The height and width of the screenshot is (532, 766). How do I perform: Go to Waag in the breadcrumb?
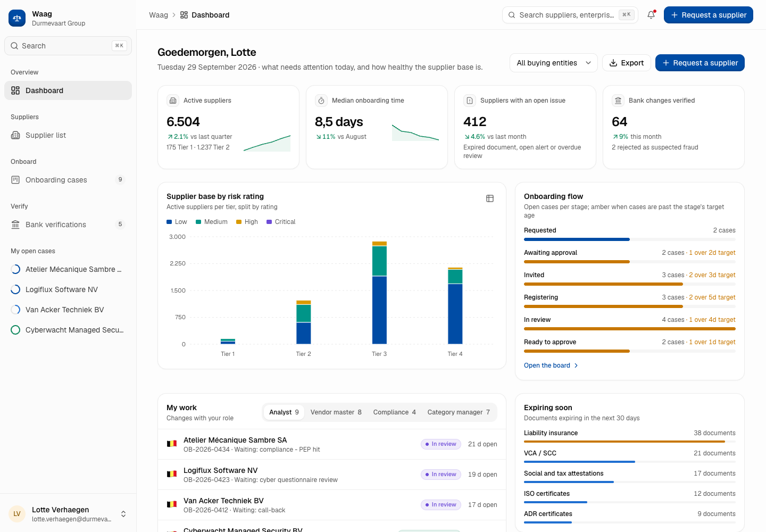point(159,15)
